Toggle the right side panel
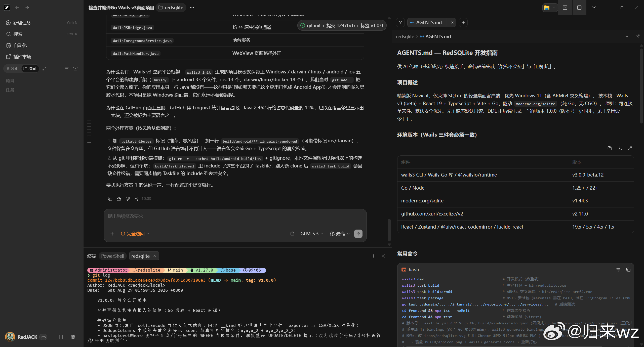Viewport: 644px width, 347px height. [579, 8]
